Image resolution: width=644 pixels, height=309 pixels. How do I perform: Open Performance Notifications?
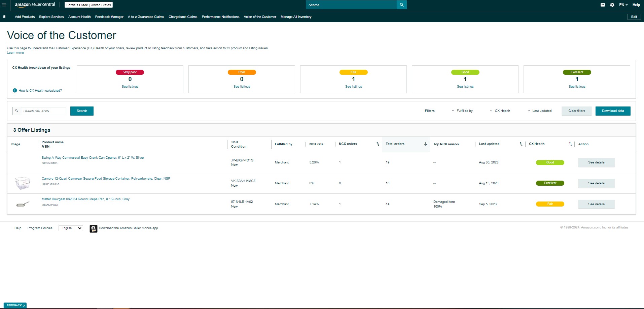(221, 17)
